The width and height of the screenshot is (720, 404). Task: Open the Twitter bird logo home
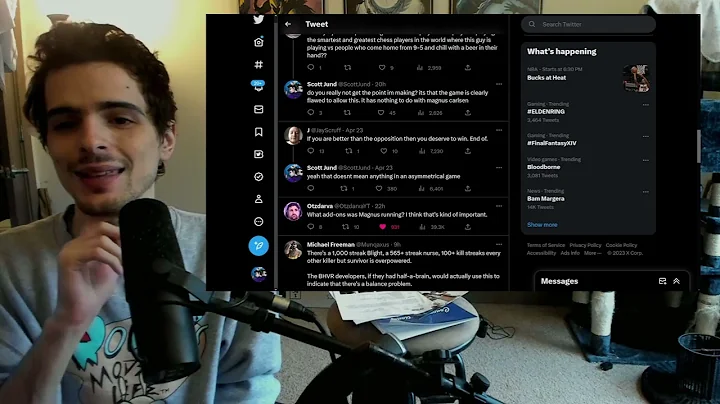click(x=259, y=19)
